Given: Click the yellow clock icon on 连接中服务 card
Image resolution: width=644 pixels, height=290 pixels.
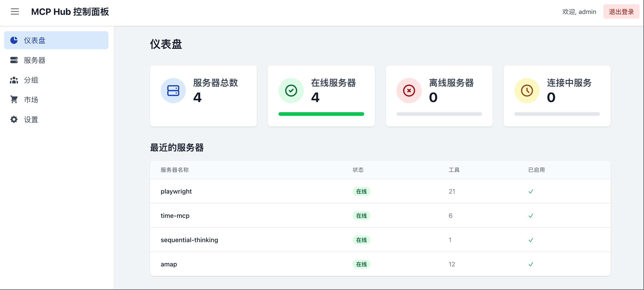Looking at the screenshot, I should [527, 90].
